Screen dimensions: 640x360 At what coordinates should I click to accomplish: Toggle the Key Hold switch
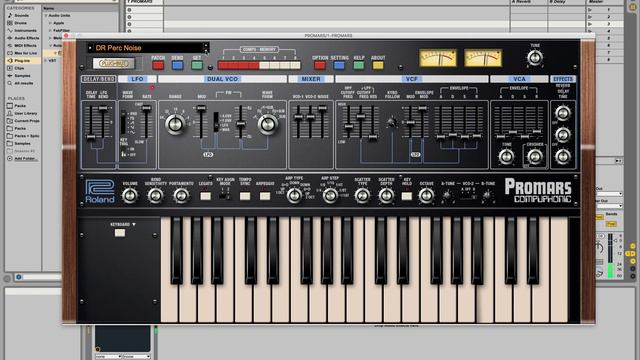coord(407,196)
